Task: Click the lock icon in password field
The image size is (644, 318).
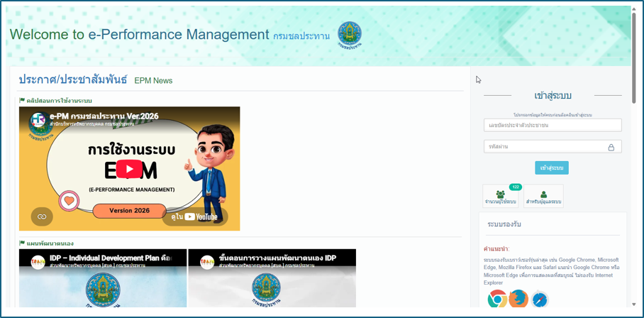Action: coord(611,147)
